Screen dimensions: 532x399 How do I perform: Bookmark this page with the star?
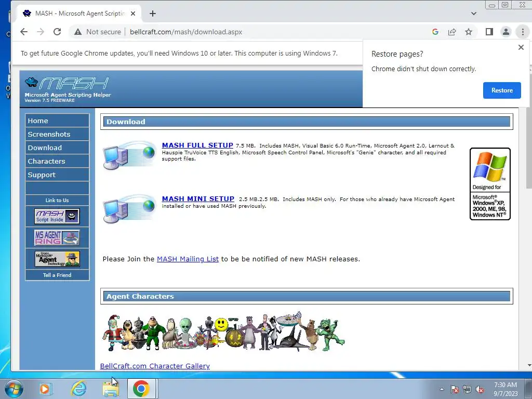469,32
